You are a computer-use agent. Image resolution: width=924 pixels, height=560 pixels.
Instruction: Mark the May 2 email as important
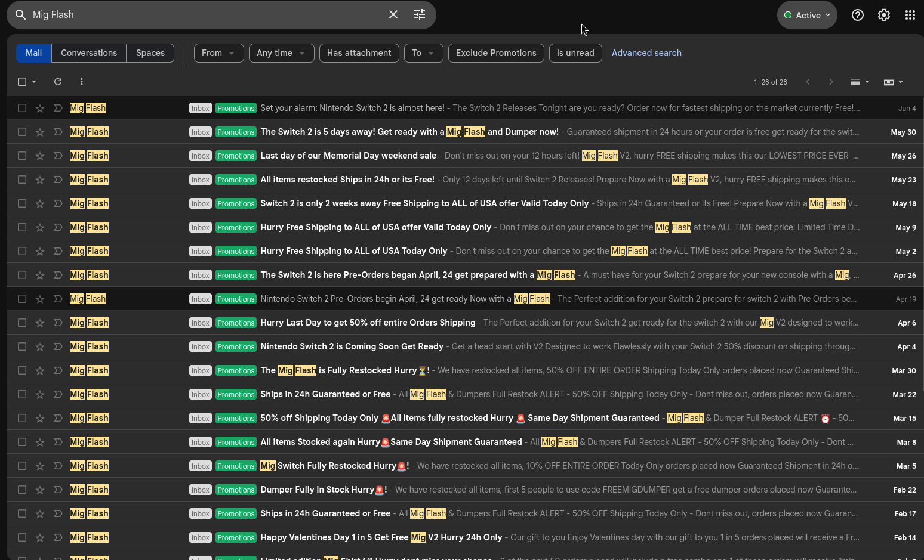[58, 251]
